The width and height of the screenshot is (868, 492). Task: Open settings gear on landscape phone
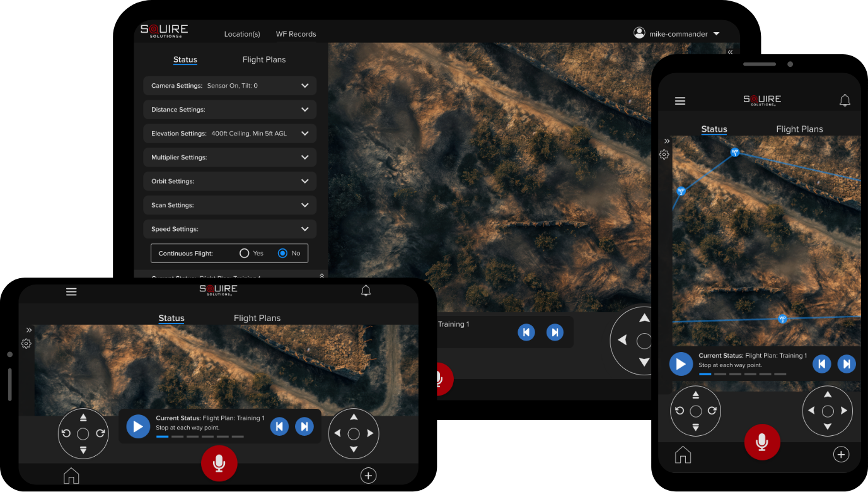(x=26, y=344)
